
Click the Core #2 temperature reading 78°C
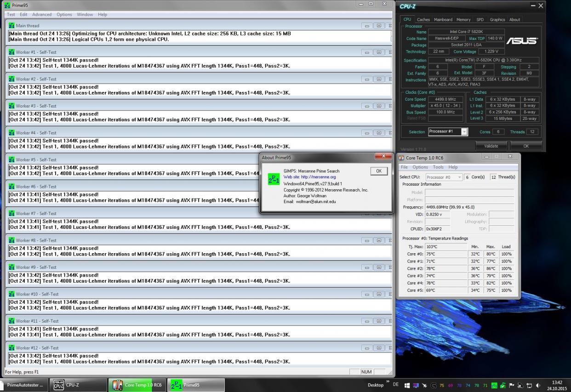click(446, 268)
